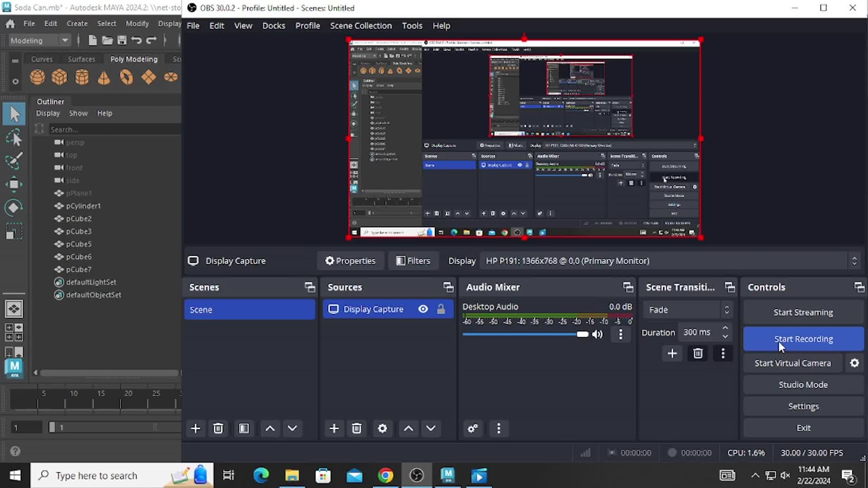
Task: Open the Scene Collection menu
Action: pyautogui.click(x=361, y=26)
